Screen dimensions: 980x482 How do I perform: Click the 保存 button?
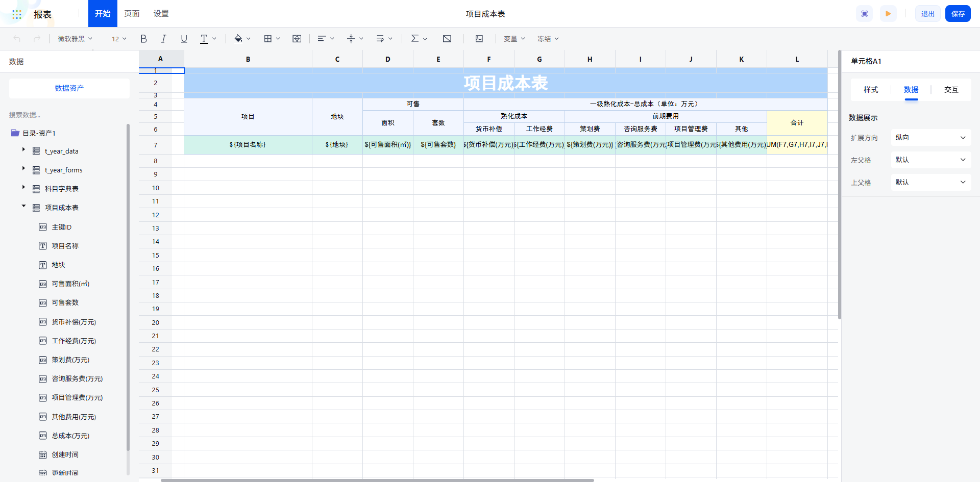pyautogui.click(x=958, y=13)
